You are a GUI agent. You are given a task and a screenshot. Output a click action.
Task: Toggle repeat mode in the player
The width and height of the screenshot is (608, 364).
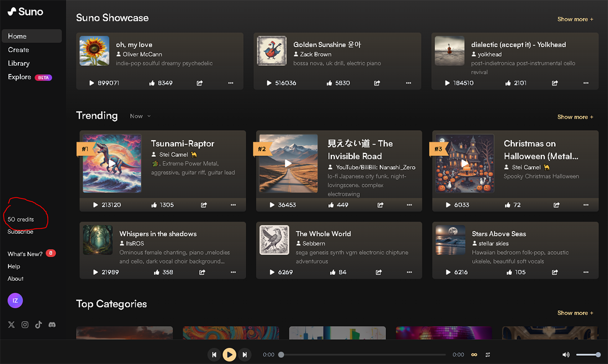tap(488, 355)
